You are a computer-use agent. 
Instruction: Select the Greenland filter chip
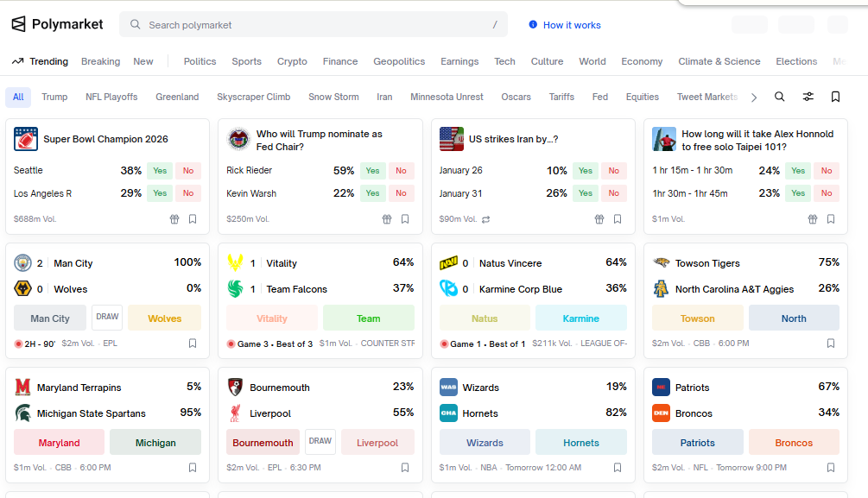point(177,97)
